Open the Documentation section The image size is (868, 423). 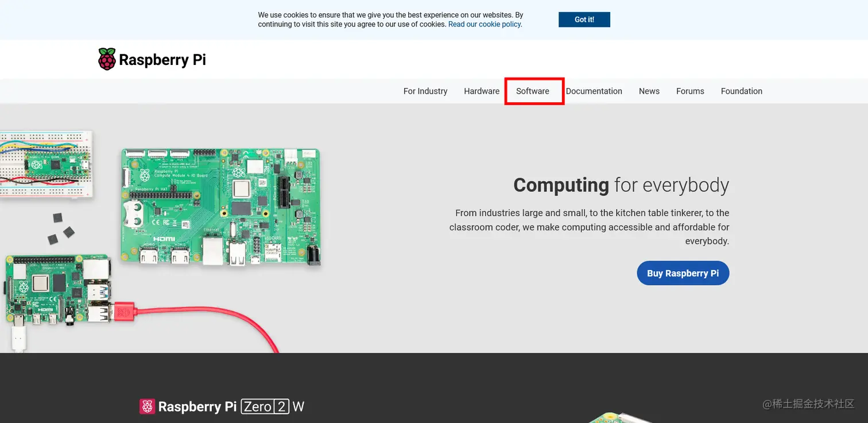tap(594, 91)
